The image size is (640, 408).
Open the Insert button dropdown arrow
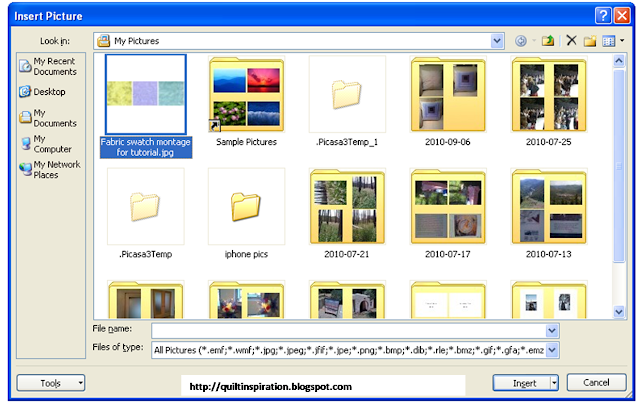554,383
